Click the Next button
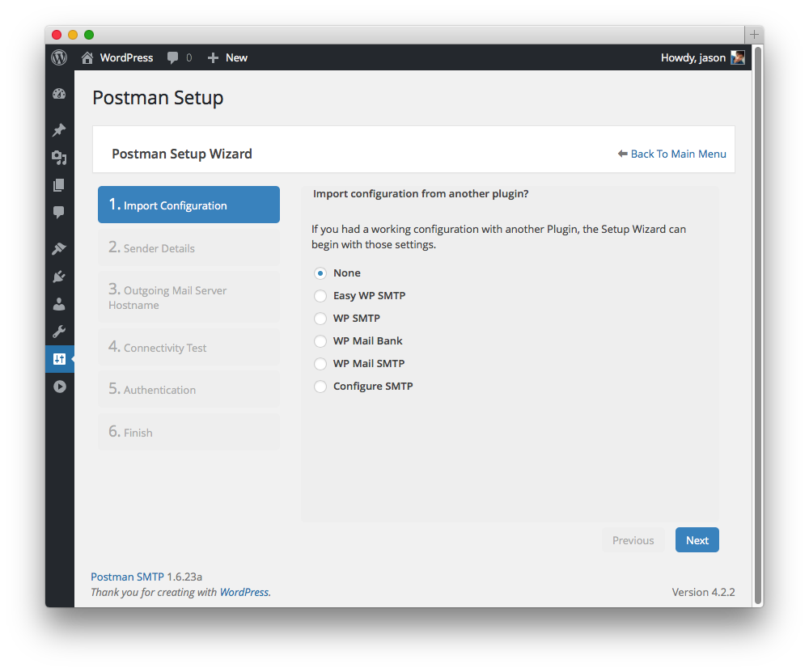The height and width of the screenshot is (672, 809). (x=697, y=540)
